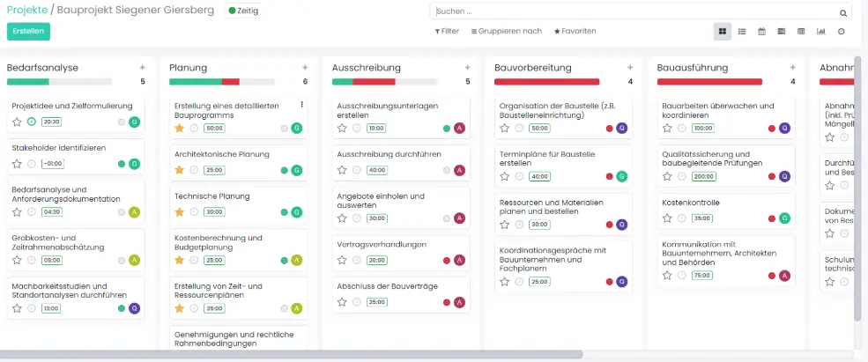Change red status dot on Vertragsverhandlungen card

(446, 260)
